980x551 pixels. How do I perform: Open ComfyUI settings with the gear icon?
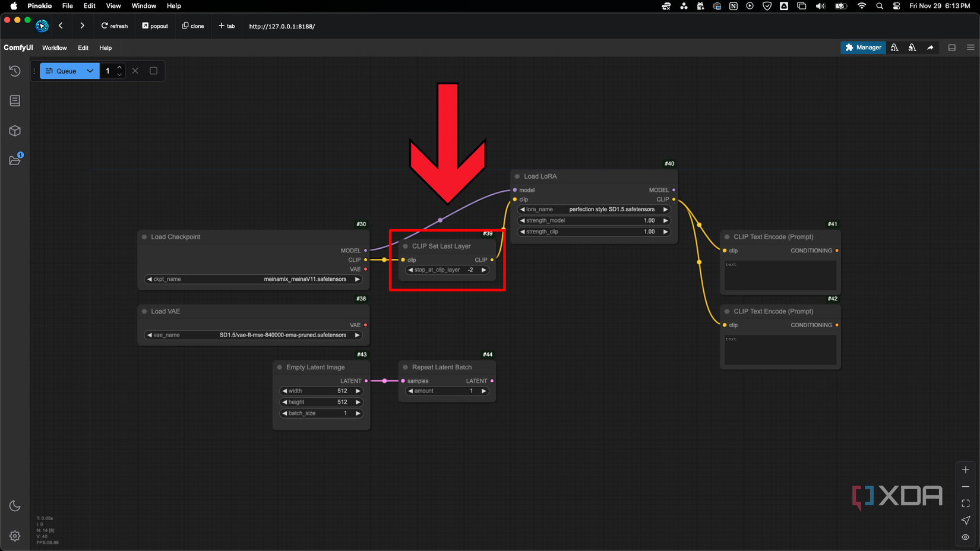point(15,536)
